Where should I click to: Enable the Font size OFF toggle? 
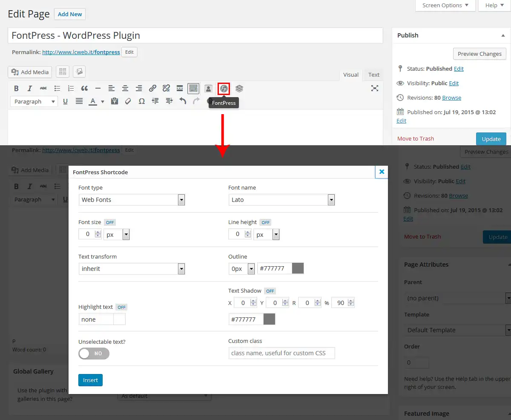pos(109,222)
